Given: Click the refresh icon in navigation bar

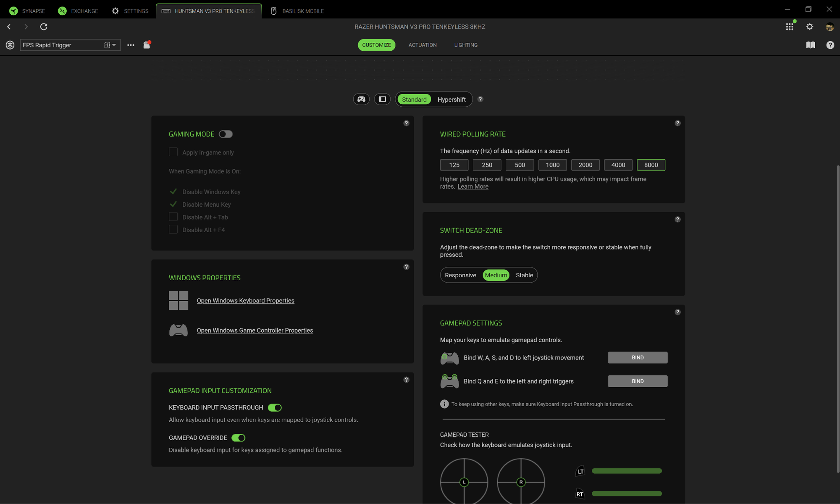Looking at the screenshot, I should click(x=44, y=27).
